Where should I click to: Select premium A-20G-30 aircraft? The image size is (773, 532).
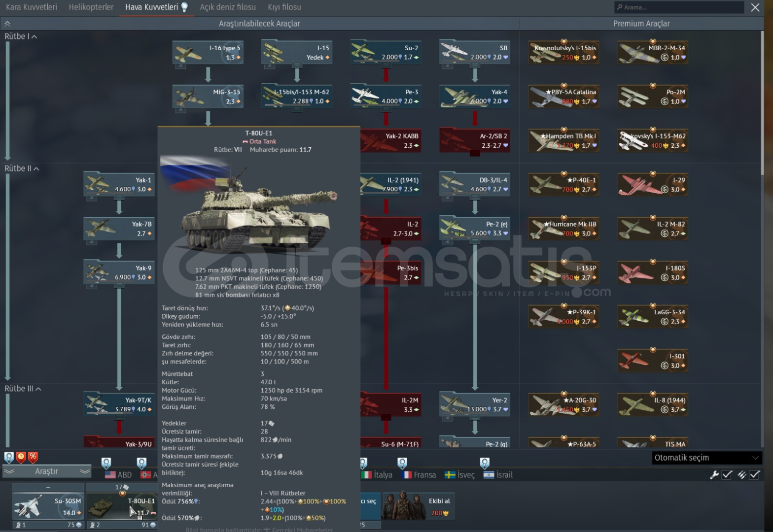pyautogui.click(x=564, y=404)
